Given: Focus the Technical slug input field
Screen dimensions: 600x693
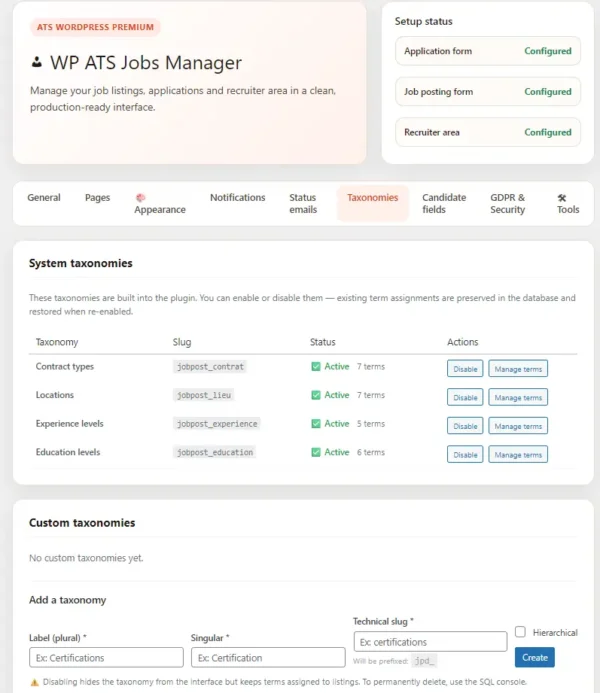Looking at the screenshot, I should [x=430, y=641].
